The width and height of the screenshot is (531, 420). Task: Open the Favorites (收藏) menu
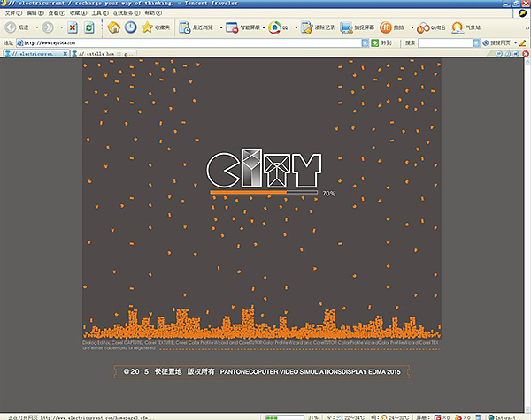coord(78,13)
